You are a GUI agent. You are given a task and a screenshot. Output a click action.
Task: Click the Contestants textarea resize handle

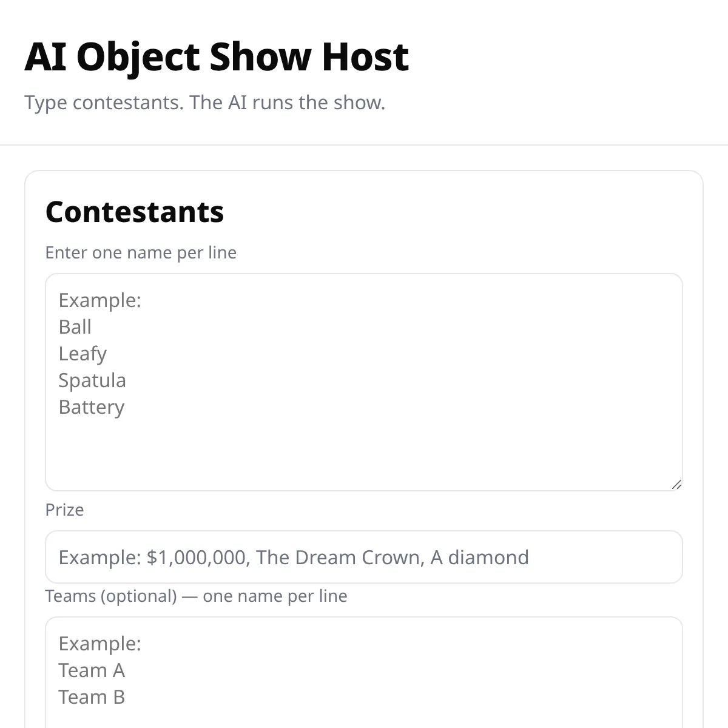coord(676,485)
